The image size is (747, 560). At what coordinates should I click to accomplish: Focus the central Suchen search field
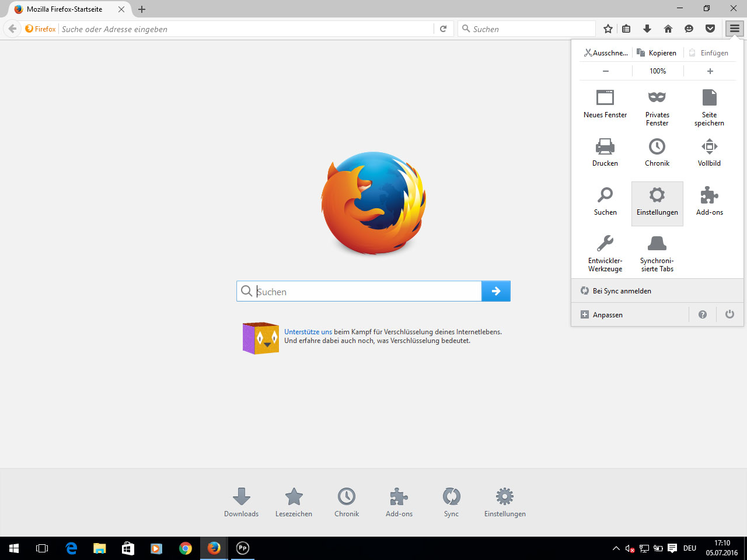click(359, 291)
